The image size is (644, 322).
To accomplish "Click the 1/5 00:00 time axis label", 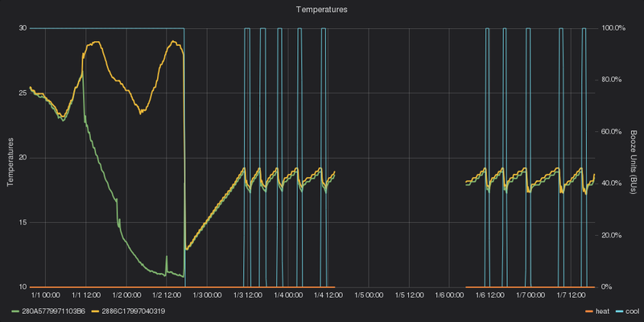I will click(x=369, y=295).
